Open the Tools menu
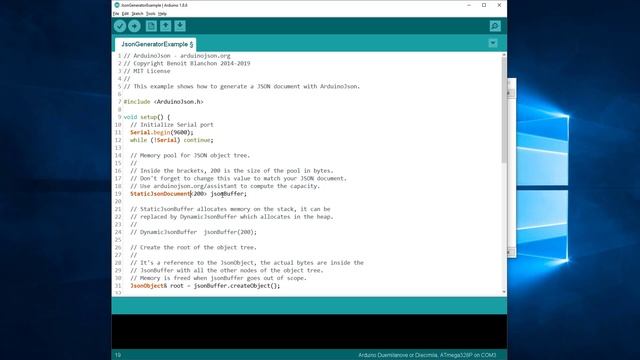The height and width of the screenshot is (360, 640). click(151, 13)
